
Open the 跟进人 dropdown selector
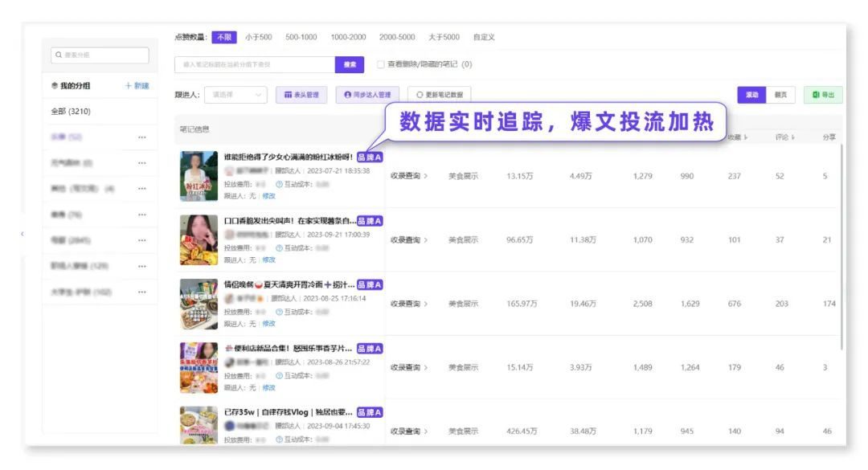coord(235,95)
